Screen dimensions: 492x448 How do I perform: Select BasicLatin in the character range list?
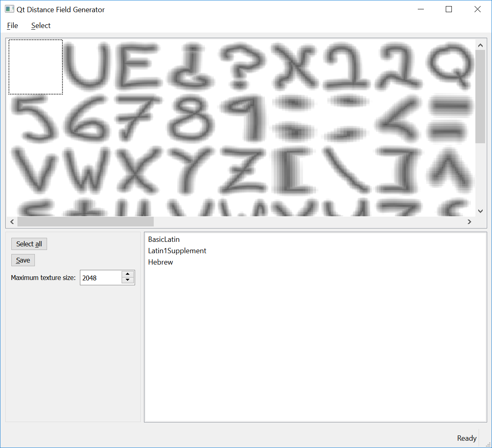[x=164, y=239]
